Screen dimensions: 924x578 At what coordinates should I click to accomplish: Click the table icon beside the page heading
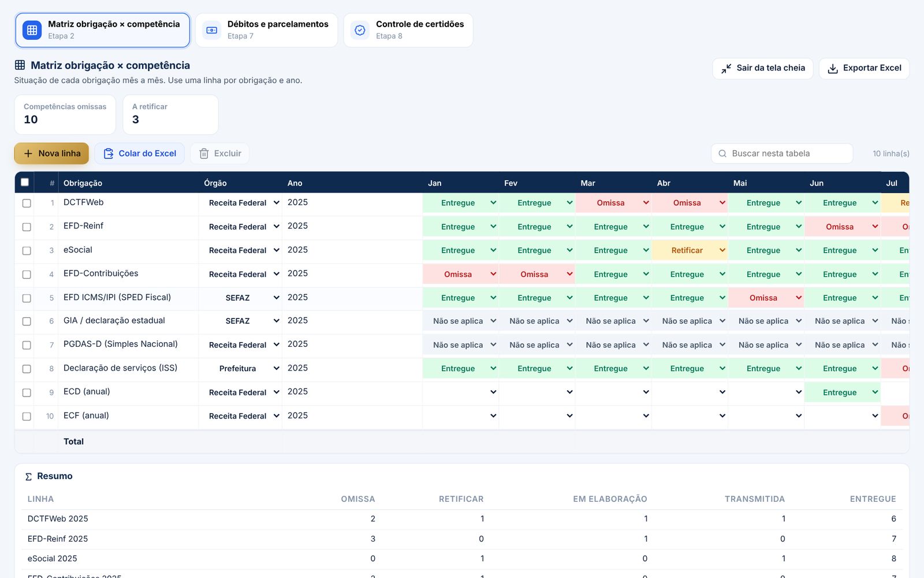pyautogui.click(x=20, y=65)
